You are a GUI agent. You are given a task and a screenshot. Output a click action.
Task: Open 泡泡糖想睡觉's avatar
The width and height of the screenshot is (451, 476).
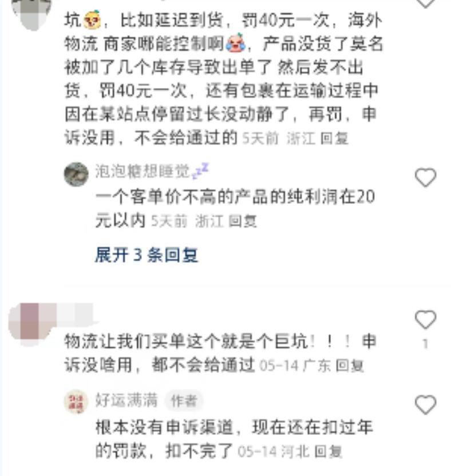[76, 174]
